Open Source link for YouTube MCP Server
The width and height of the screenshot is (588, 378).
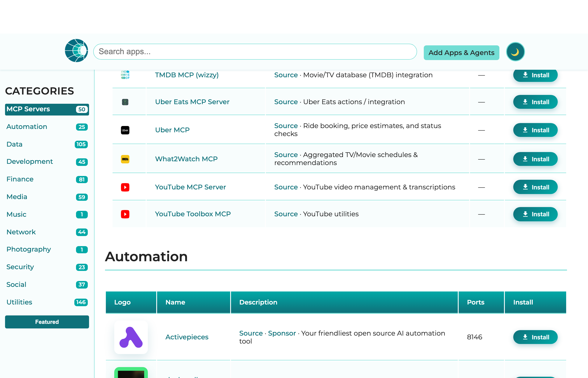286,187
